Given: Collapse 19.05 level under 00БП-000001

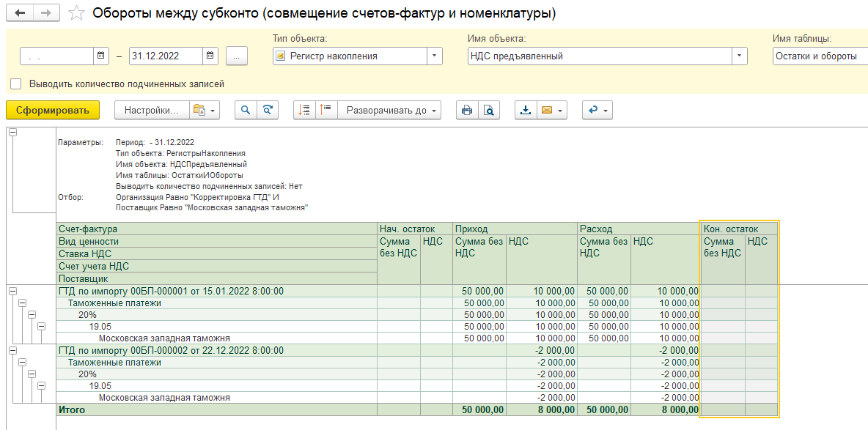Looking at the screenshot, I should pos(41,327).
